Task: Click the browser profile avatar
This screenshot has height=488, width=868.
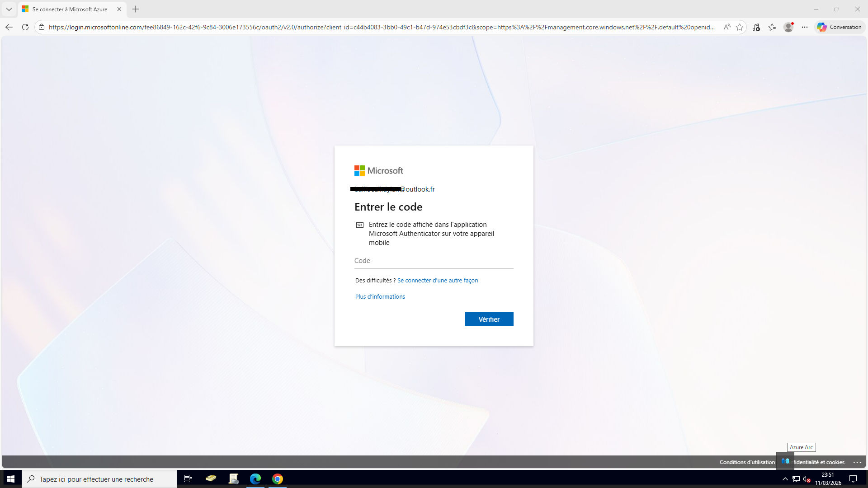Action: pos(788,27)
